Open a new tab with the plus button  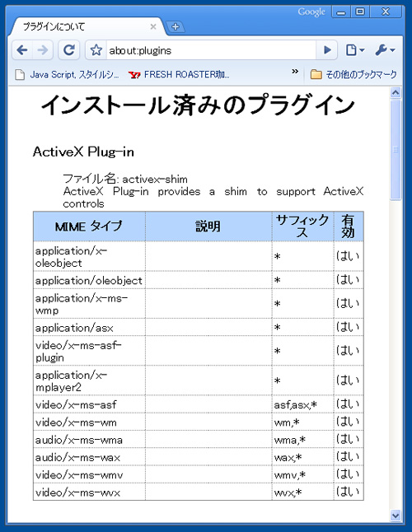[176, 26]
